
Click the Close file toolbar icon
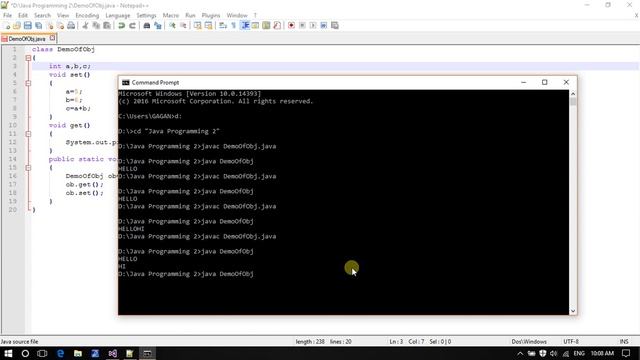click(50, 25)
